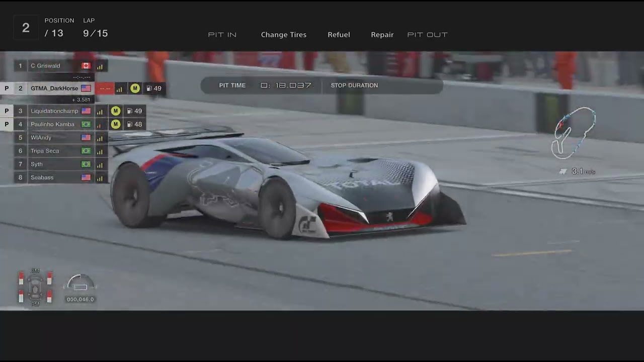The height and width of the screenshot is (362, 644).
Task: Click the medium tire icon for Paulinho Kamba
Action: [116, 124]
